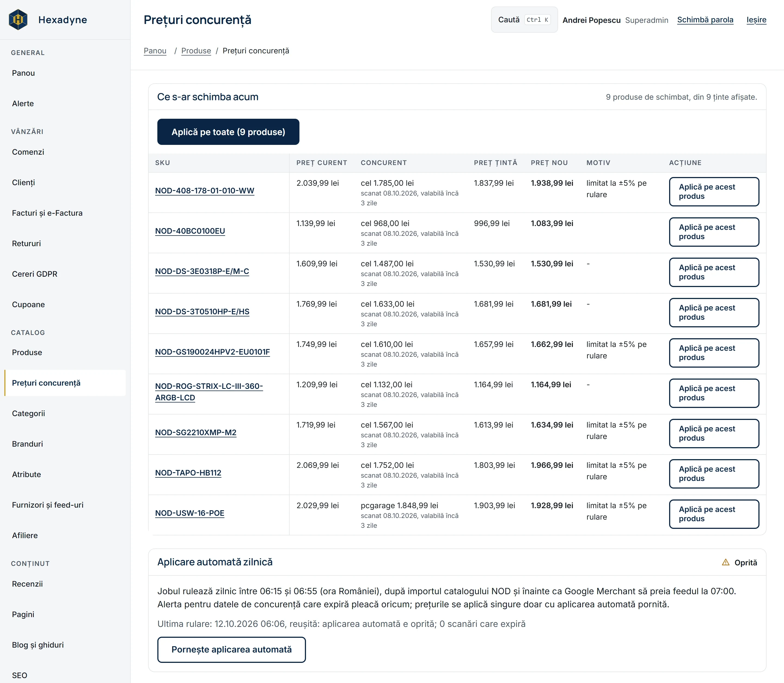The width and height of the screenshot is (784, 683).
Task: Apply price for NOD-TAPO-HB112 row
Action: pos(714,474)
